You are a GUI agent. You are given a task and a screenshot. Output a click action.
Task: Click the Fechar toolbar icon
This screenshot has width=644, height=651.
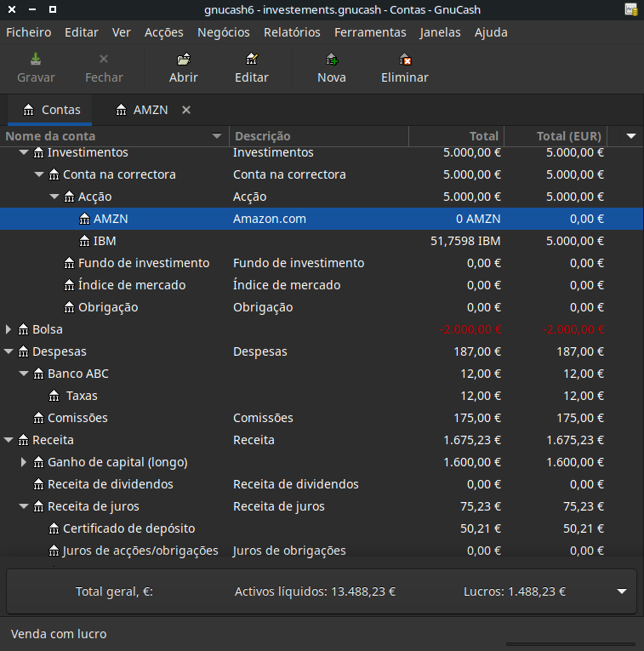tap(104, 60)
